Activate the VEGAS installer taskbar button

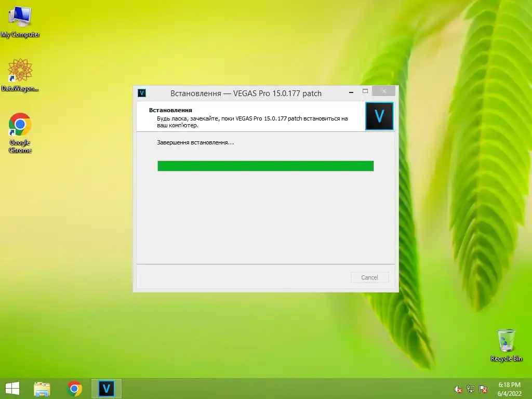[106, 389]
